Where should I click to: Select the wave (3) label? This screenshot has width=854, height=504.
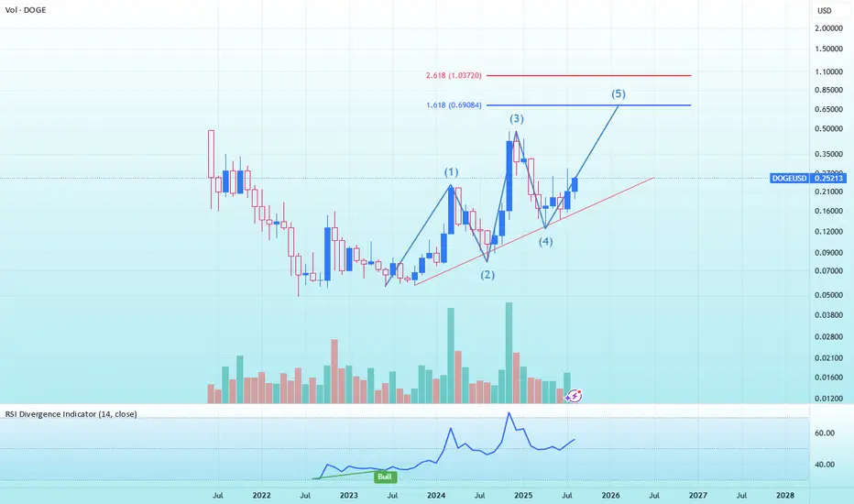[x=517, y=118]
